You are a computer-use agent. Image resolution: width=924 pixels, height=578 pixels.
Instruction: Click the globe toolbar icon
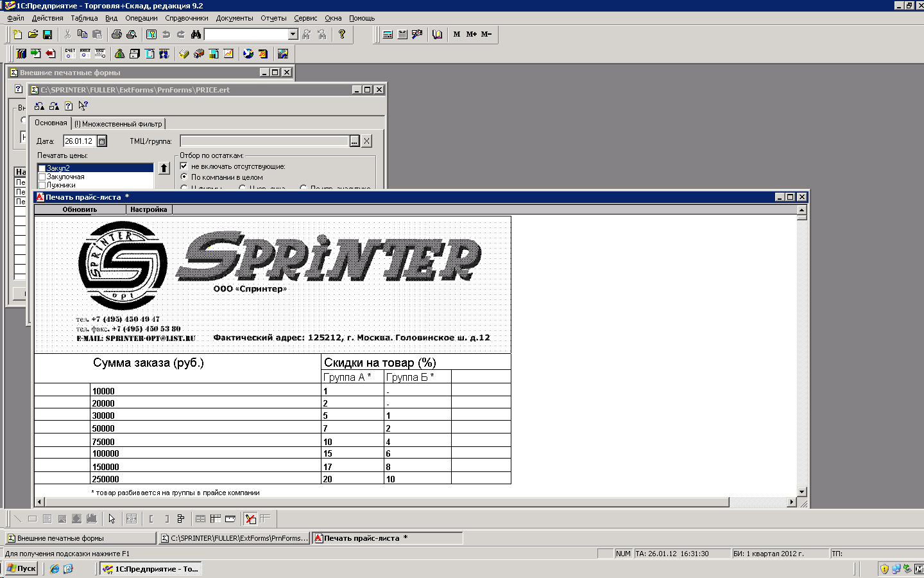(248, 54)
